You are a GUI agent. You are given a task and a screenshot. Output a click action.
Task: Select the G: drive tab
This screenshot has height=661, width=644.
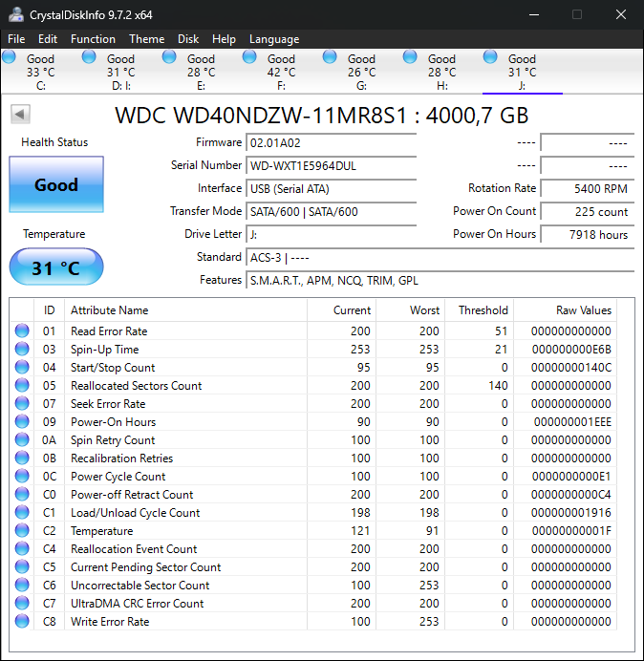(x=361, y=73)
